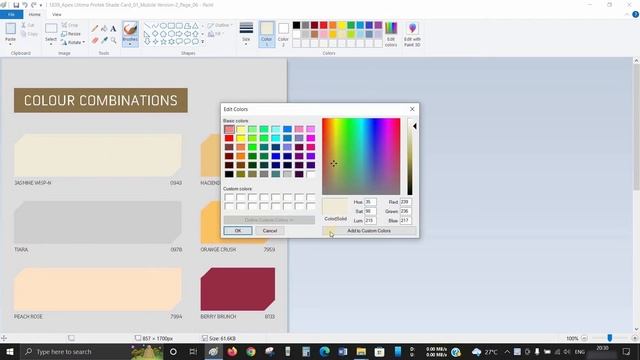Select the Fill with color bucket tool
Viewport: 640px width, 360px height.
(x=104, y=29)
